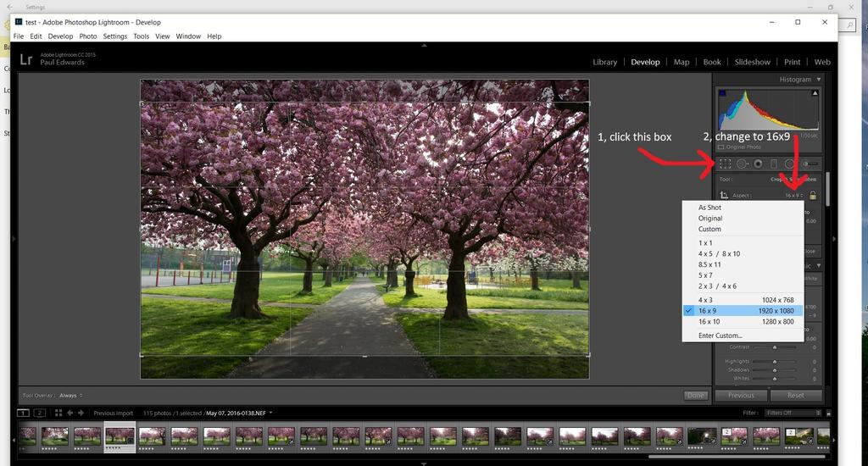Viewport: 868px width, 466px height.
Task: Toggle the second monitor display 2 button
Action: 39,413
